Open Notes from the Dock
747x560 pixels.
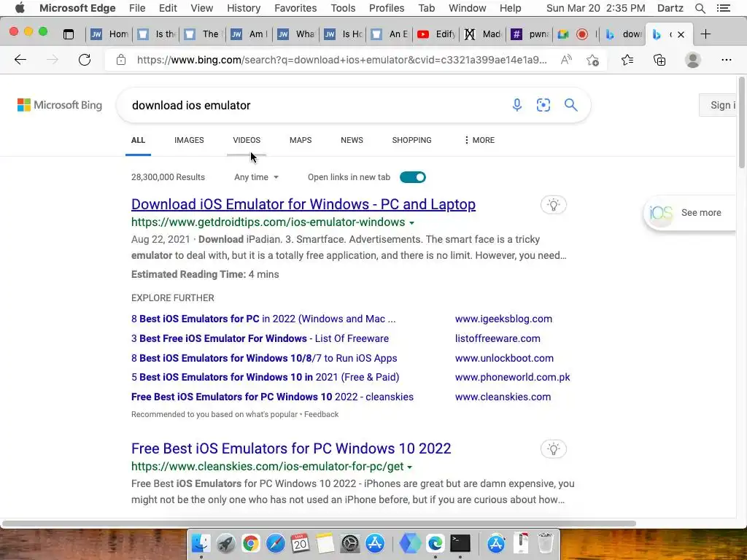click(x=325, y=542)
